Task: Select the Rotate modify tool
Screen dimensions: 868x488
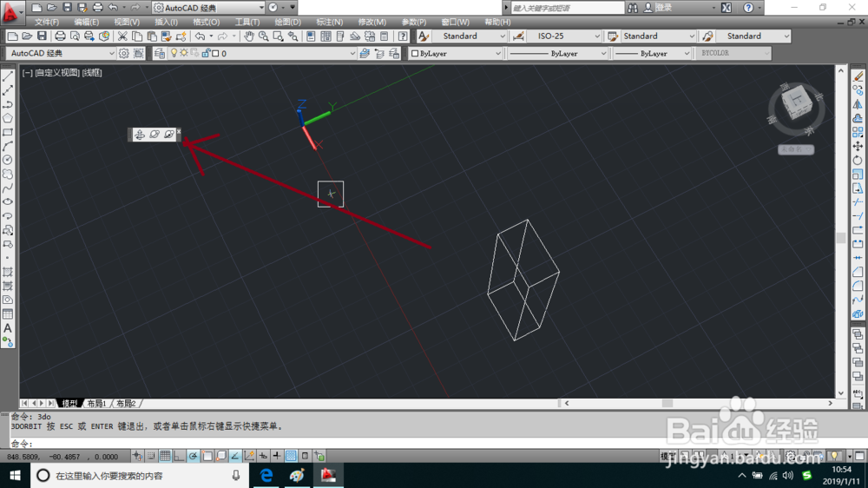Action: click(858, 160)
